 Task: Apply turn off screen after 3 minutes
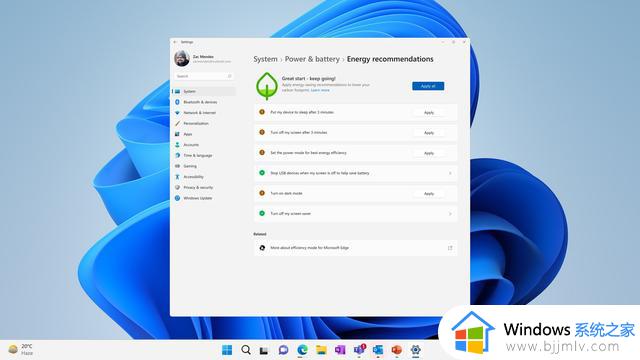[429, 133]
